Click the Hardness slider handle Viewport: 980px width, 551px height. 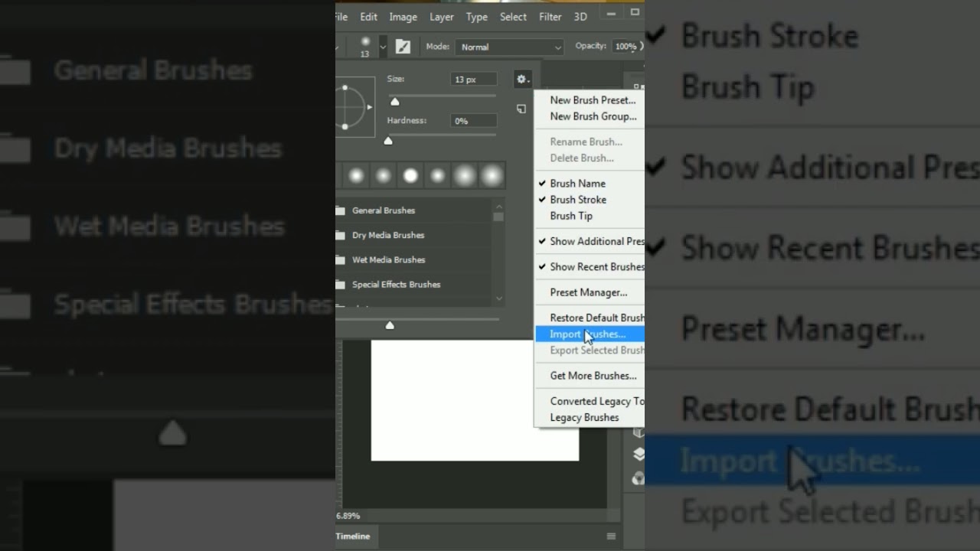click(x=388, y=141)
